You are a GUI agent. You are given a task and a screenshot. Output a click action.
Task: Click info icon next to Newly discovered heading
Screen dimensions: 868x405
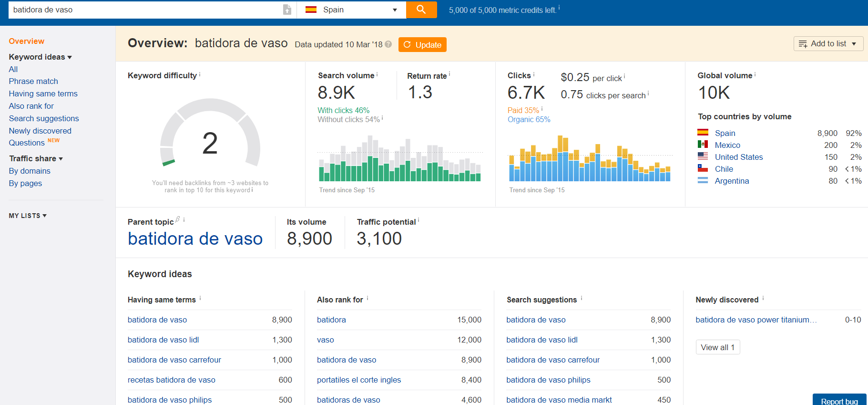(x=763, y=298)
